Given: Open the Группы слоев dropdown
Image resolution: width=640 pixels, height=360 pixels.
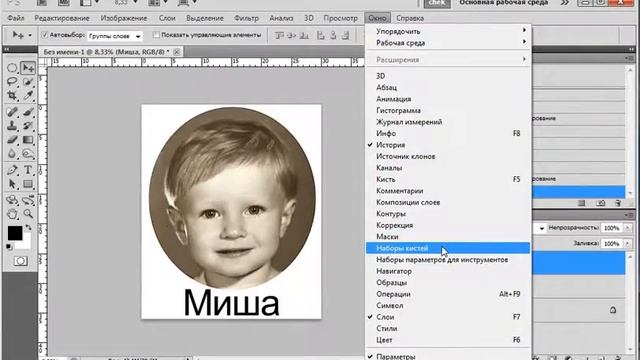Looking at the screenshot, I should click(x=115, y=36).
